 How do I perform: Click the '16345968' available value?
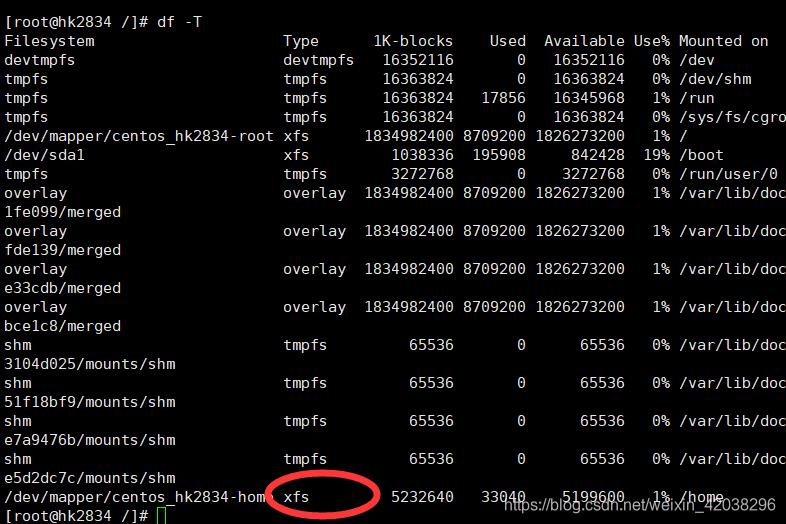coord(589,98)
